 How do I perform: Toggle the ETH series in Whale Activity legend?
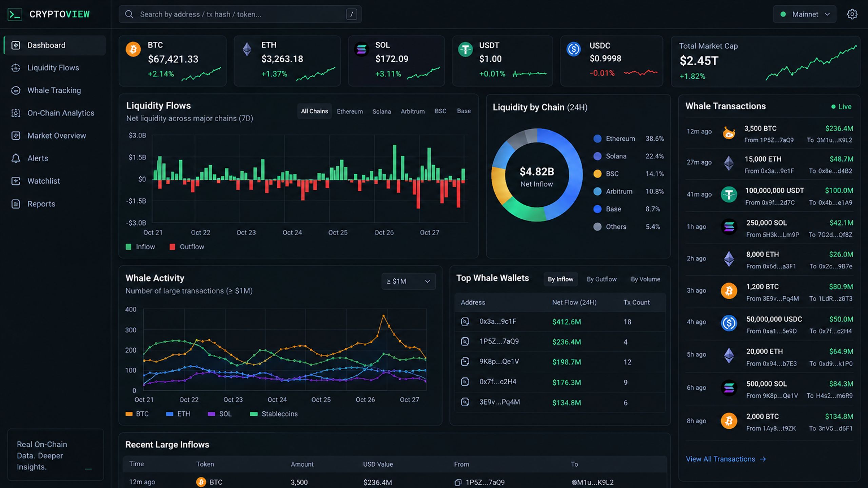[x=178, y=414]
